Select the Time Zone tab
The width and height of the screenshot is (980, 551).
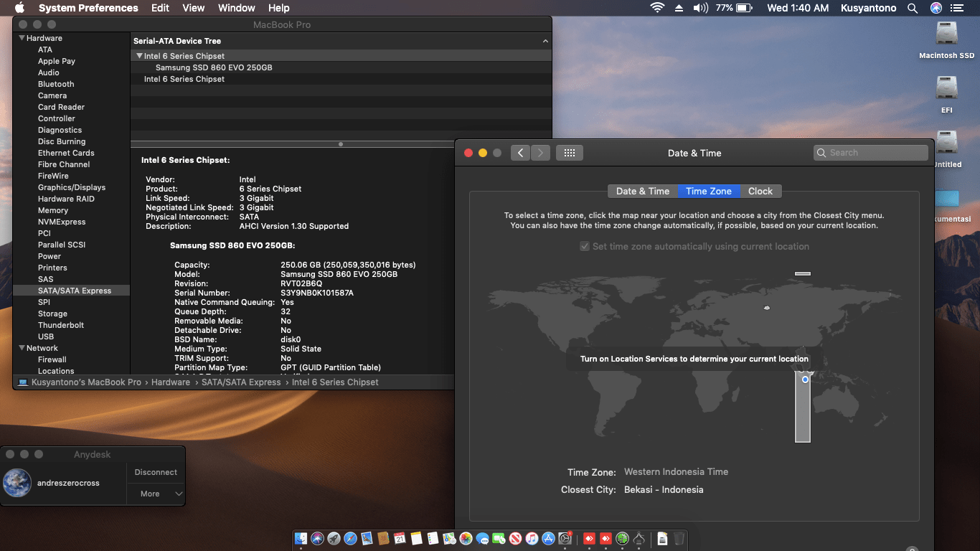click(x=709, y=191)
